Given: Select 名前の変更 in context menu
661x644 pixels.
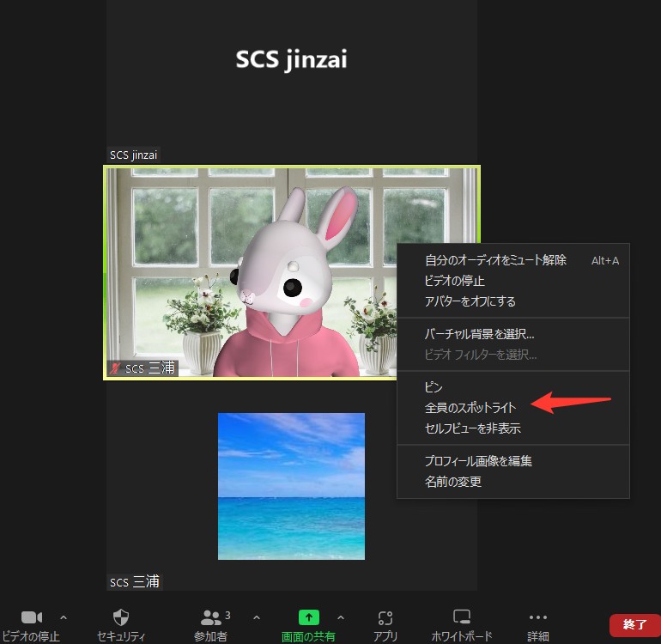Looking at the screenshot, I should [513, 482].
